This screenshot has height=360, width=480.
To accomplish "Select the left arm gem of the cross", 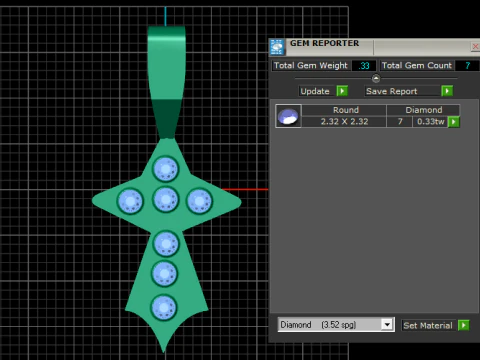I will point(130,201).
